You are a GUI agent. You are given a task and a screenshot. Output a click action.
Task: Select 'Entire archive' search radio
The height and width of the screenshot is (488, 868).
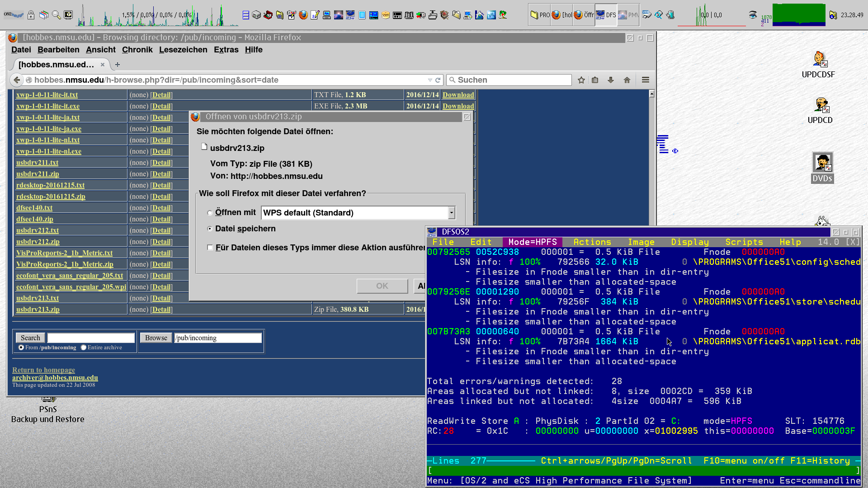84,347
